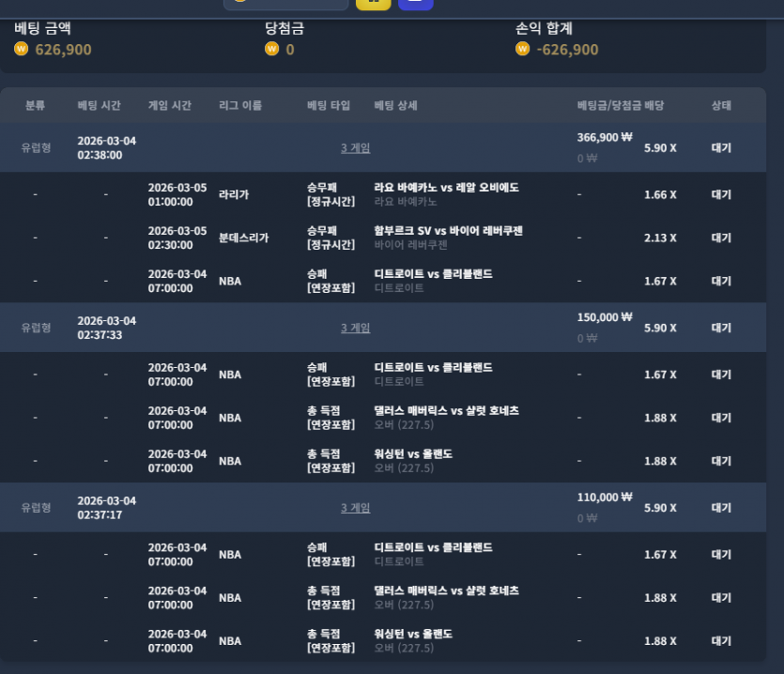
Task: Open the 3 게임 link for 02:38:00 bet
Action: click(x=356, y=148)
